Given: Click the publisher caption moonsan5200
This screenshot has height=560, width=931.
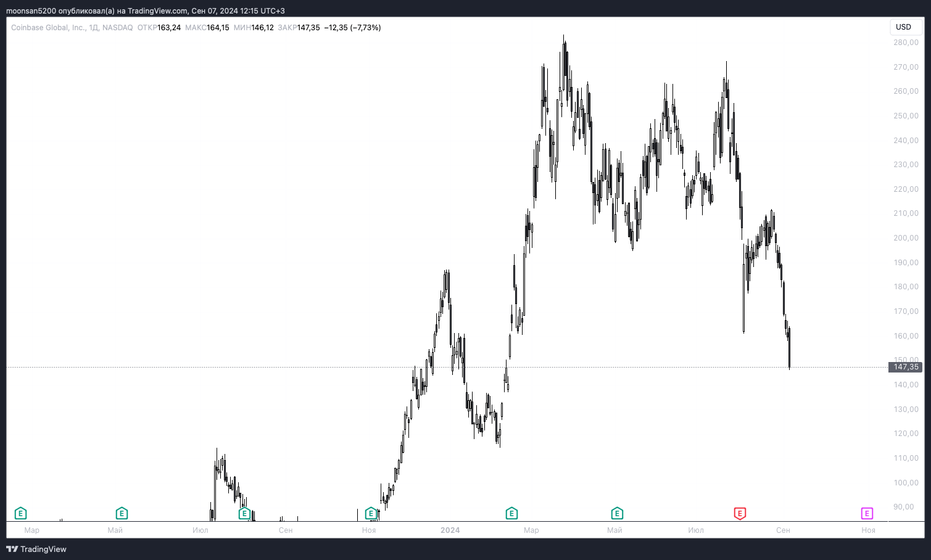Looking at the screenshot, I should coord(31,11).
